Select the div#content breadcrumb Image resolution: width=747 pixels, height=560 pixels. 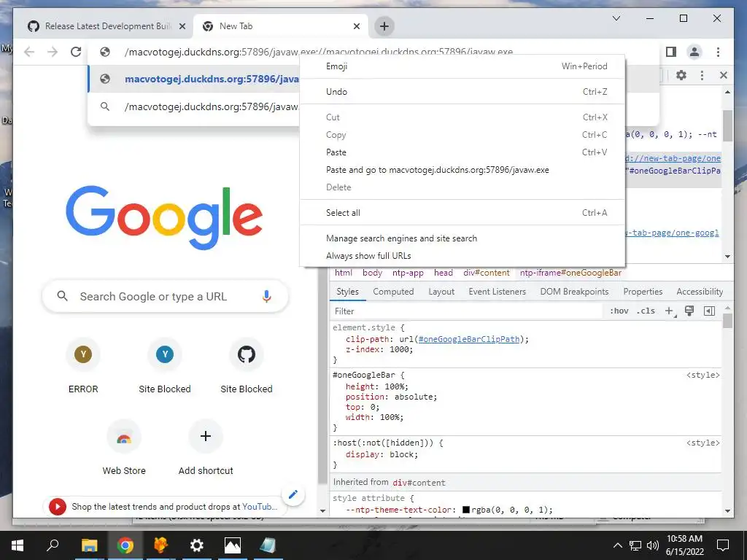click(486, 273)
